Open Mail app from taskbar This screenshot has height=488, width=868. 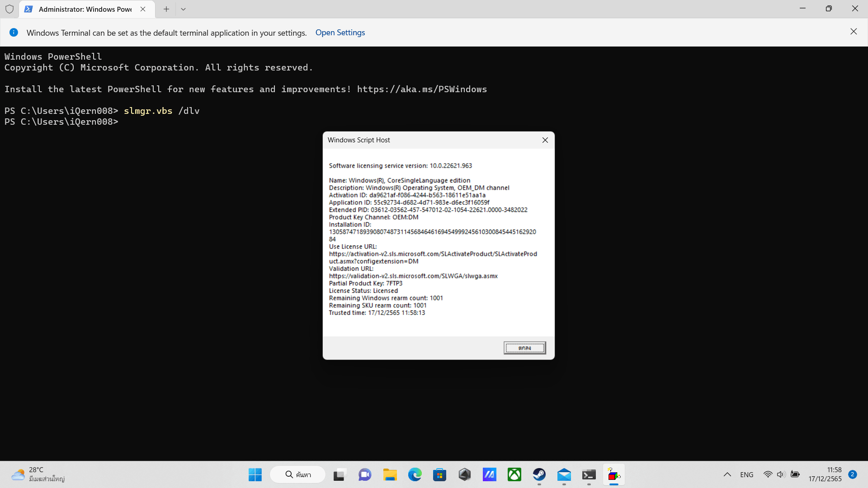point(564,474)
